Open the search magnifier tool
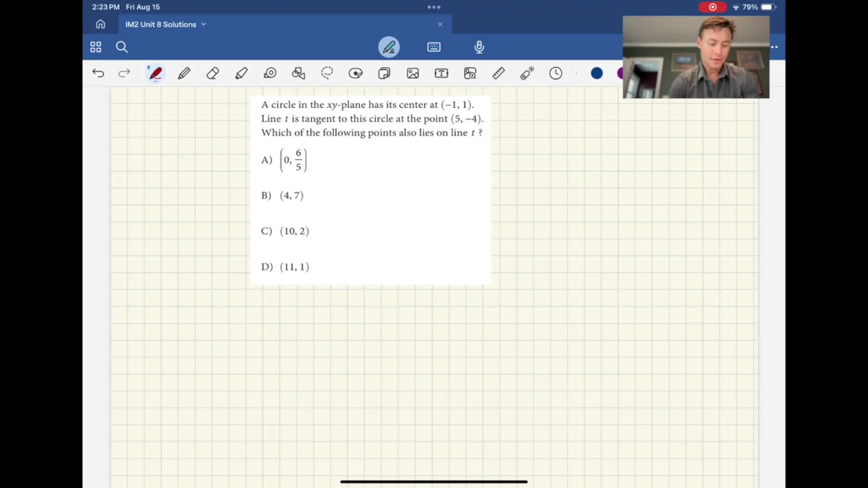 click(122, 47)
